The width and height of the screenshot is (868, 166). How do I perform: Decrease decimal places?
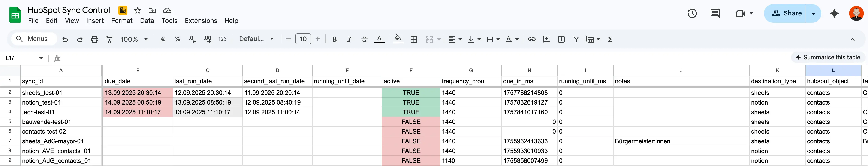[x=192, y=39]
